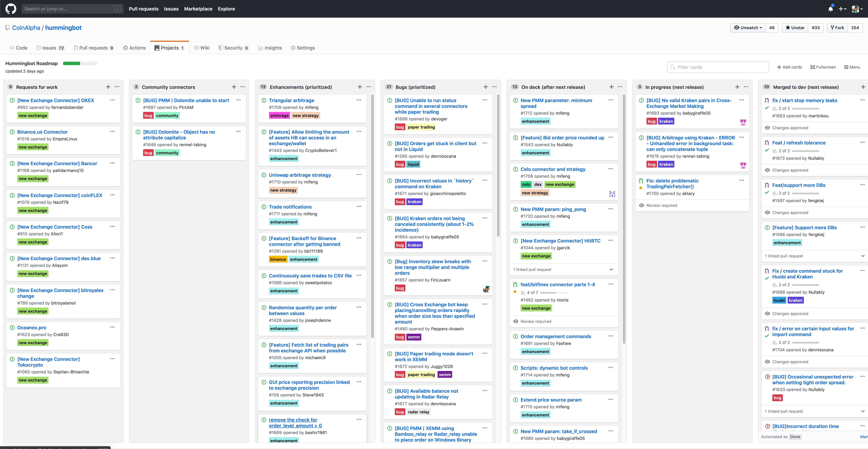
Task: Open the Wiki tab
Action: coord(201,48)
